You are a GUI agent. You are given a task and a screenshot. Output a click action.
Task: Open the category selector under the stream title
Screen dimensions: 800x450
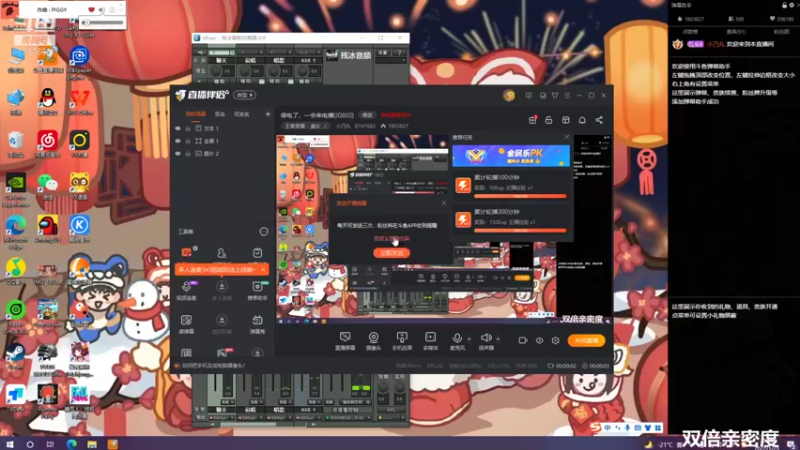coord(306,126)
